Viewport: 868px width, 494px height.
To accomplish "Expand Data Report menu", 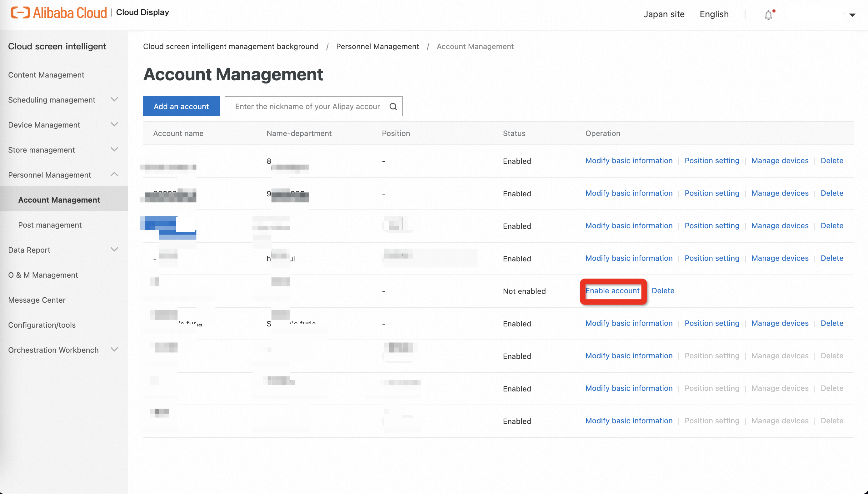I will point(114,250).
